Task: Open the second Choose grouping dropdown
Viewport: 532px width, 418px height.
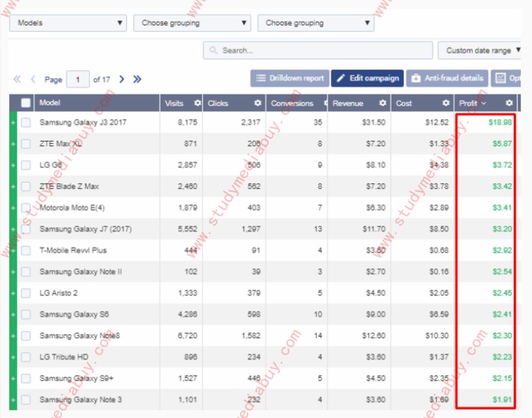Action: 192,23
